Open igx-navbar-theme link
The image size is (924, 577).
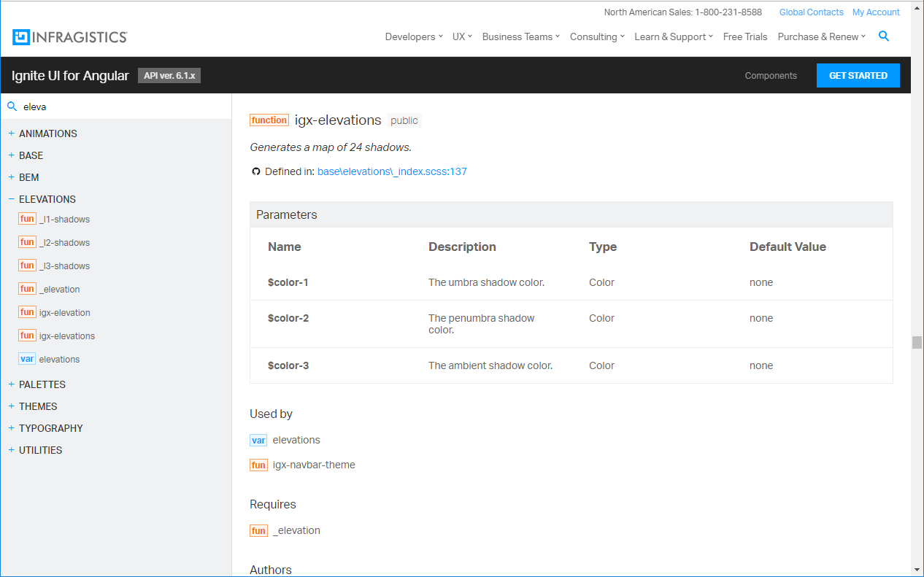[314, 465]
